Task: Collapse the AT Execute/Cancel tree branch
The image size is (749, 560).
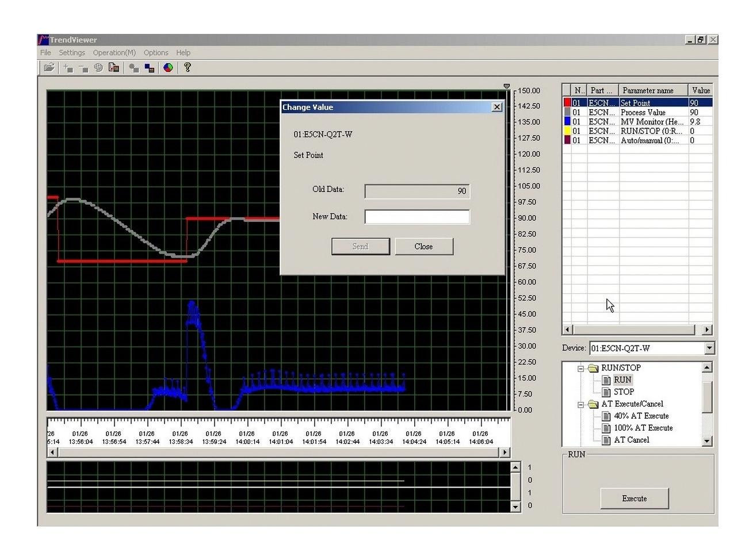Action: coord(580,404)
